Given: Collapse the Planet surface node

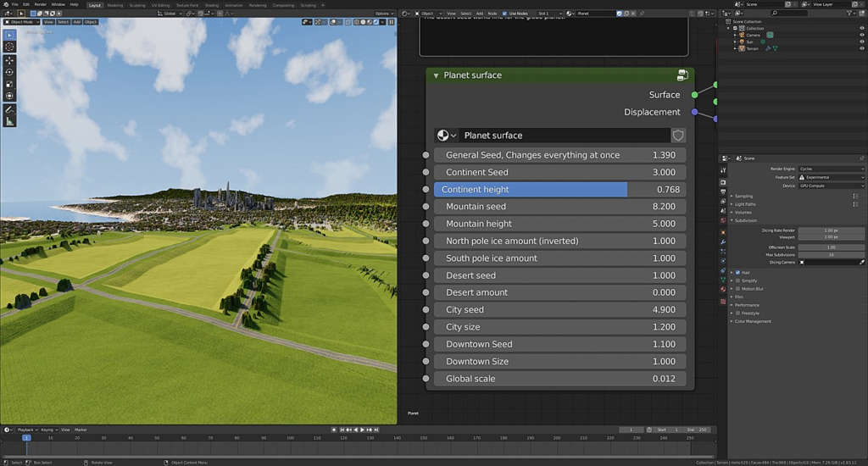Looking at the screenshot, I should 436,75.
